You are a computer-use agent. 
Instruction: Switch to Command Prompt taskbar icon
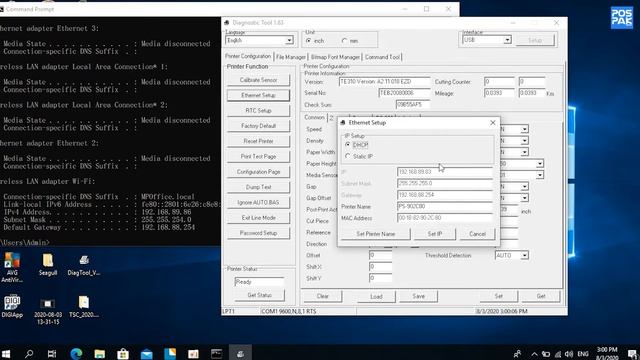pyautogui.click(x=217, y=353)
